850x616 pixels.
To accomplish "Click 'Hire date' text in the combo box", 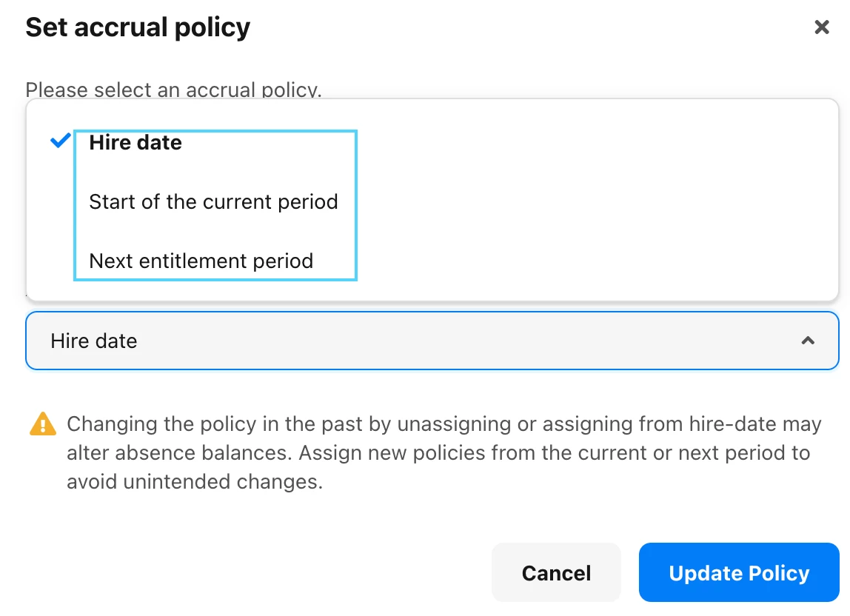I will [94, 341].
